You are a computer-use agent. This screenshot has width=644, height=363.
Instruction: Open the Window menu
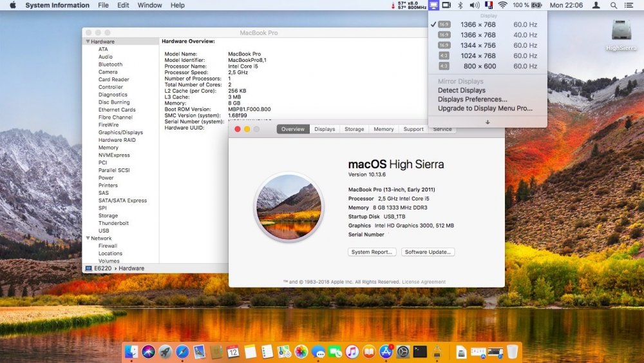tap(149, 5)
